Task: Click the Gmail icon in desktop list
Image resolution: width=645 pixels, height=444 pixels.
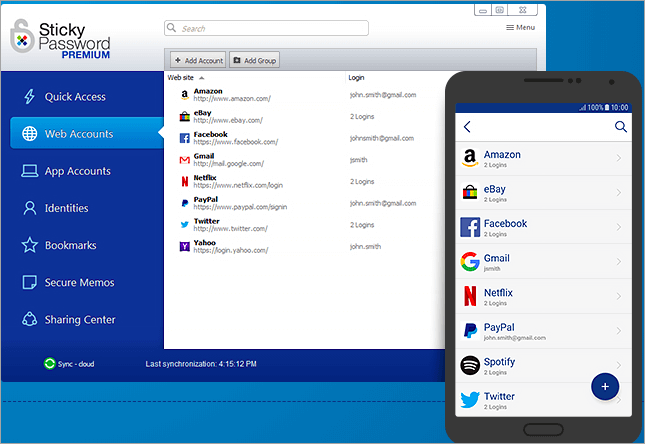Action: pos(185,160)
